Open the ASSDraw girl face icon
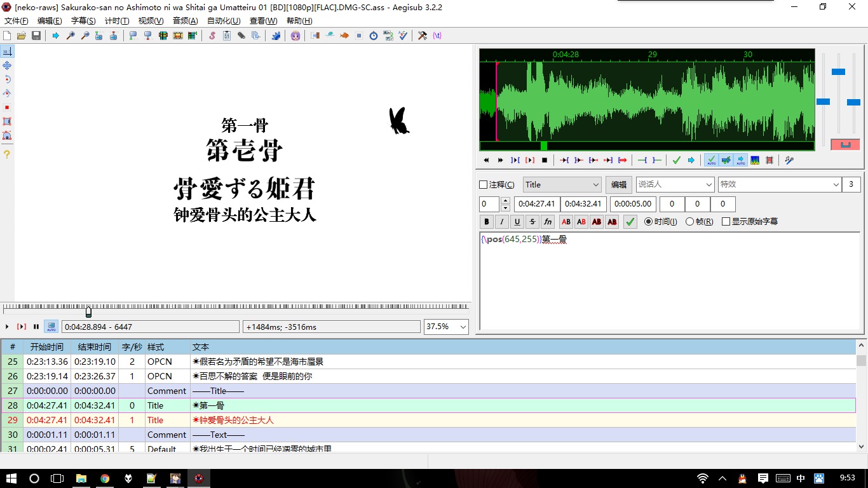 pos(295,36)
